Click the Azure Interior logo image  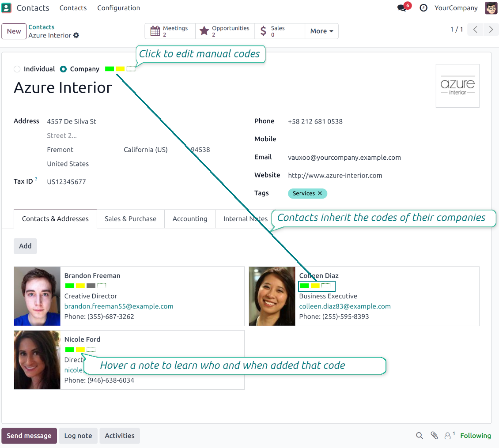pos(457,86)
